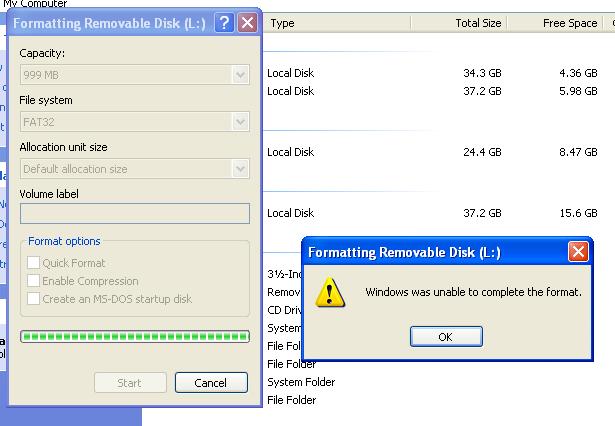The image size is (615, 426).
Task: Click the last File Folder entry in list
Action: point(291,400)
